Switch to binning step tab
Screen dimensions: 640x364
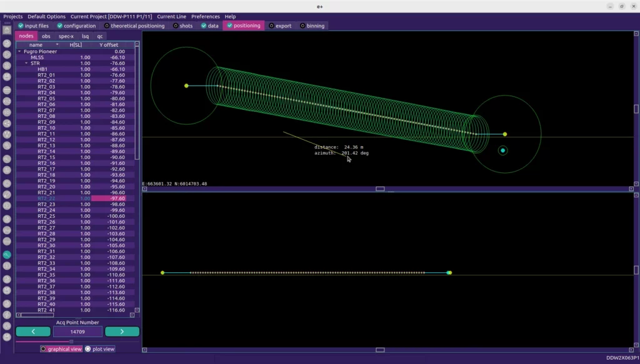click(x=312, y=26)
